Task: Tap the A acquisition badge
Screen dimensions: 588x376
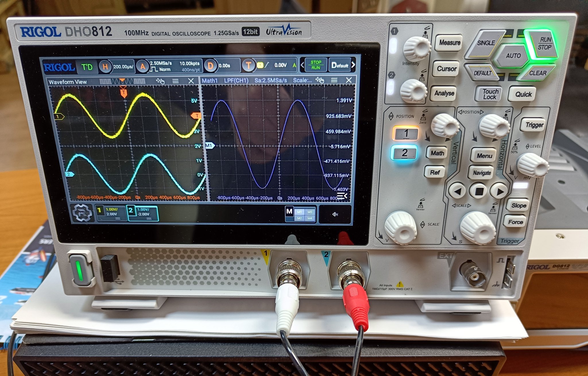Action: click(x=143, y=66)
